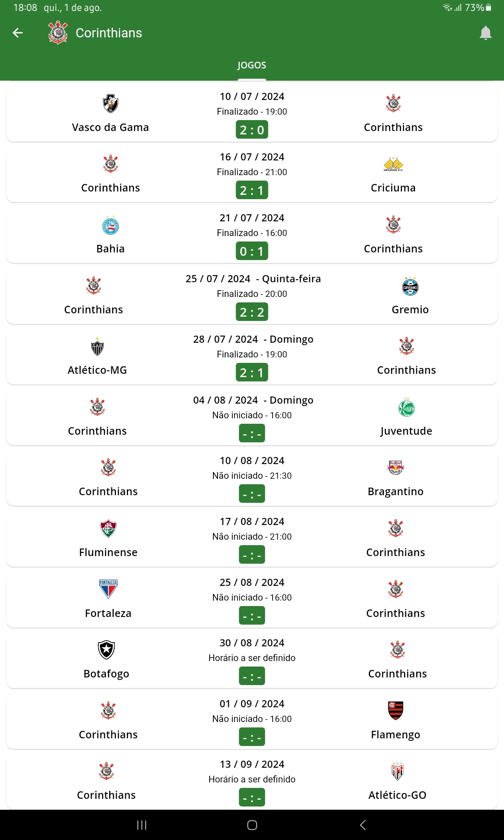Tap Android home navigation button
504x840 pixels.
click(x=252, y=825)
